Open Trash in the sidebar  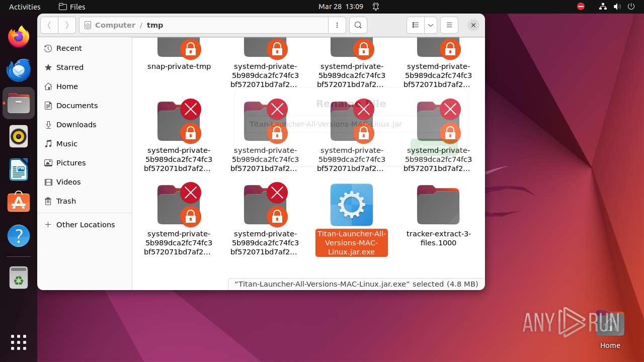(85, 201)
